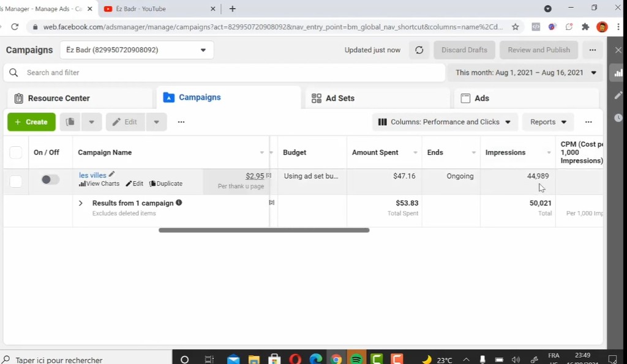627x364 pixels.
Task: Open Campaign Name column sort arrow
Action: point(262,152)
